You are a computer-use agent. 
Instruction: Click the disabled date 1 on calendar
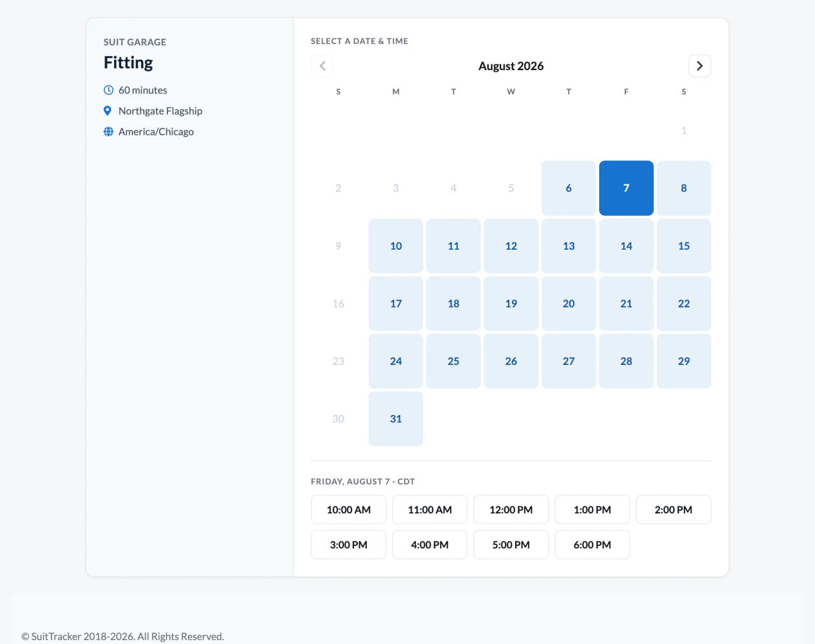coord(684,131)
